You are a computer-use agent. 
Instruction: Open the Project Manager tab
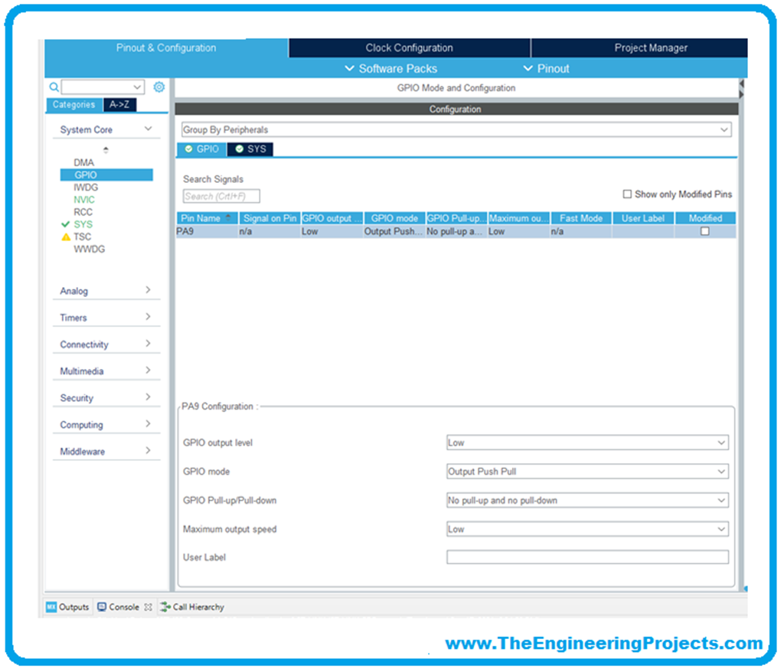[x=651, y=47]
